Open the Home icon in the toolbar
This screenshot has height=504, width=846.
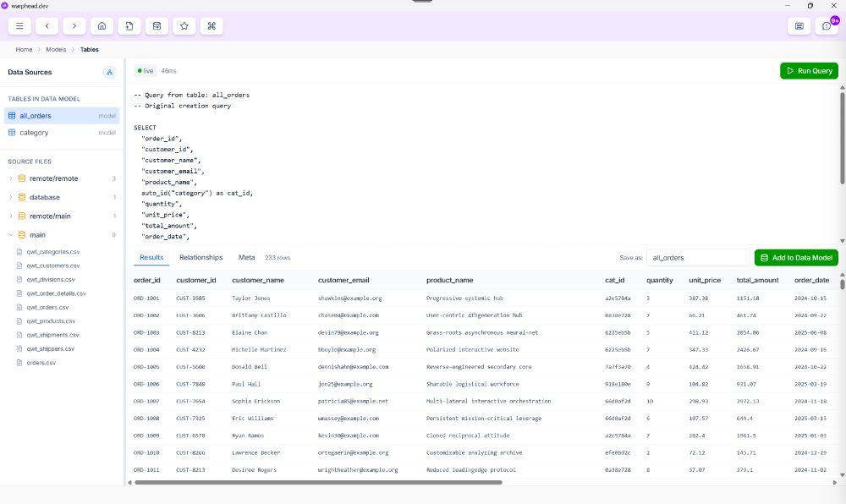click(102, 26)
